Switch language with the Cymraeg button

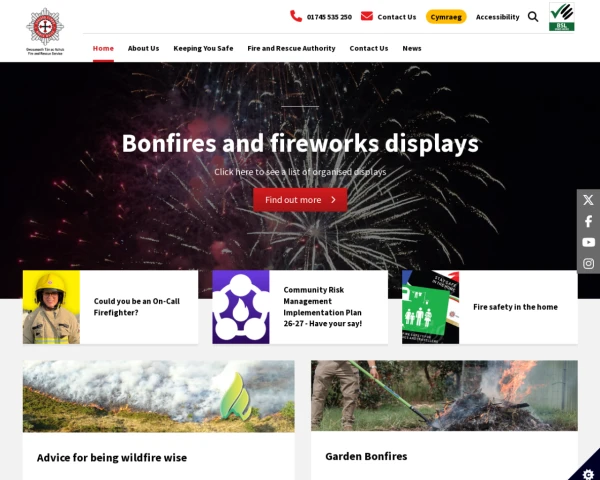446,17
